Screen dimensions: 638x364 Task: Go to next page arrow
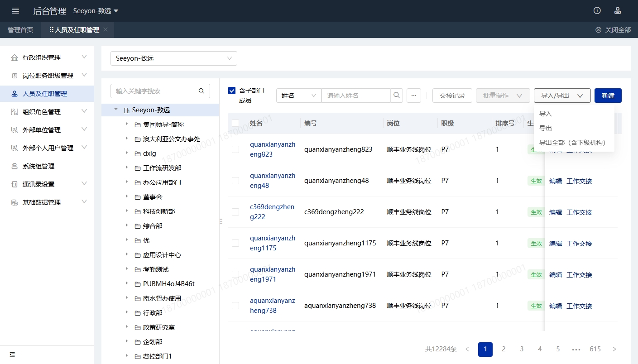(x=614, y=349)
